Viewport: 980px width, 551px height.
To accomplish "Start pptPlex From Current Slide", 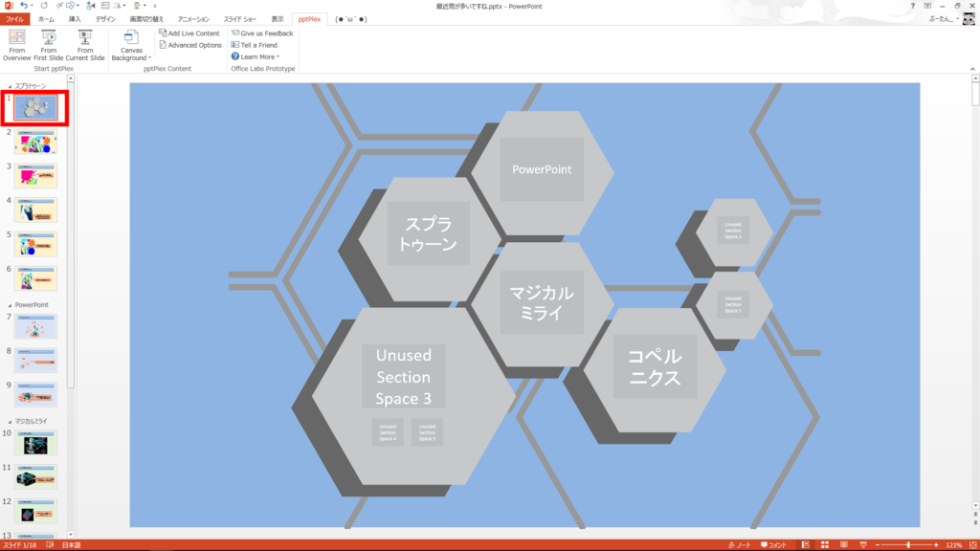I will coord(85,45).
